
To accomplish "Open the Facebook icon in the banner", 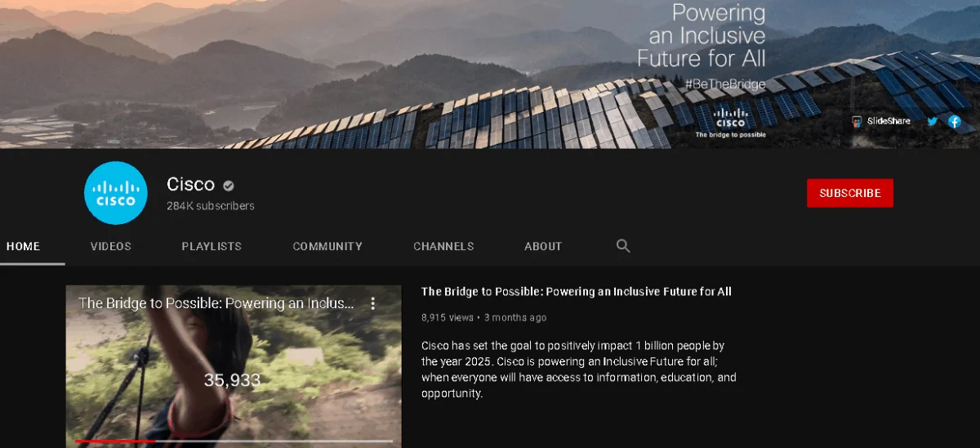I will point(954,121).
